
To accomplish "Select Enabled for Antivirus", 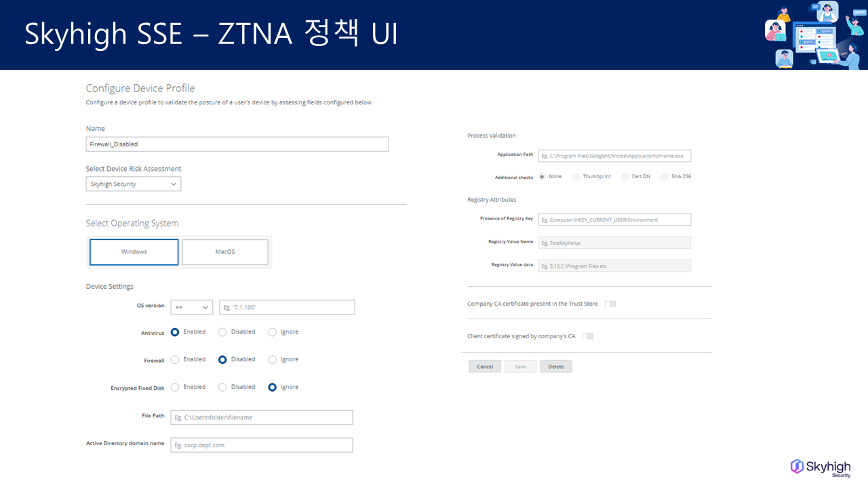I will click(x=175, y=332).
